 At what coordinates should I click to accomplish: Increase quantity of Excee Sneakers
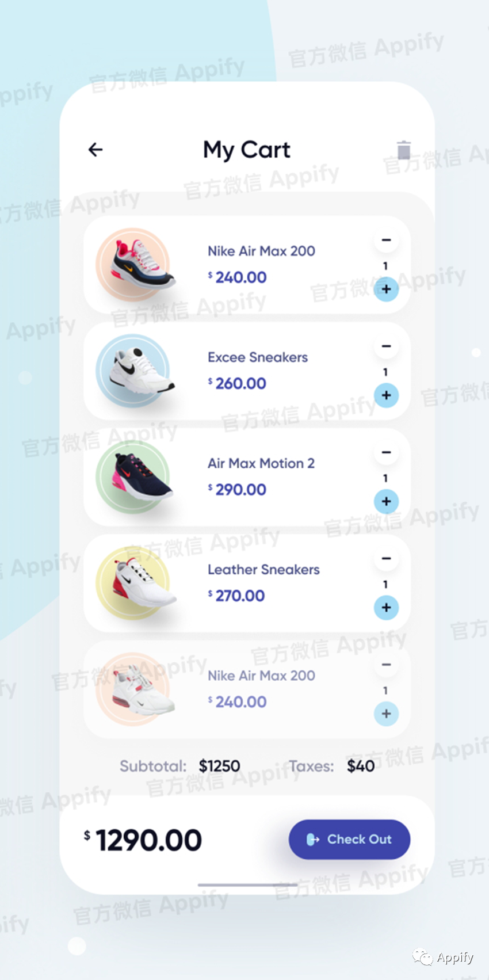[386, 395]
